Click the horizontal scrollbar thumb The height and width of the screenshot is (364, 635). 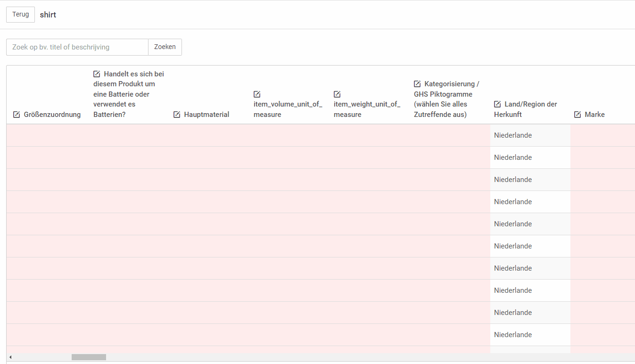(89, 357)
